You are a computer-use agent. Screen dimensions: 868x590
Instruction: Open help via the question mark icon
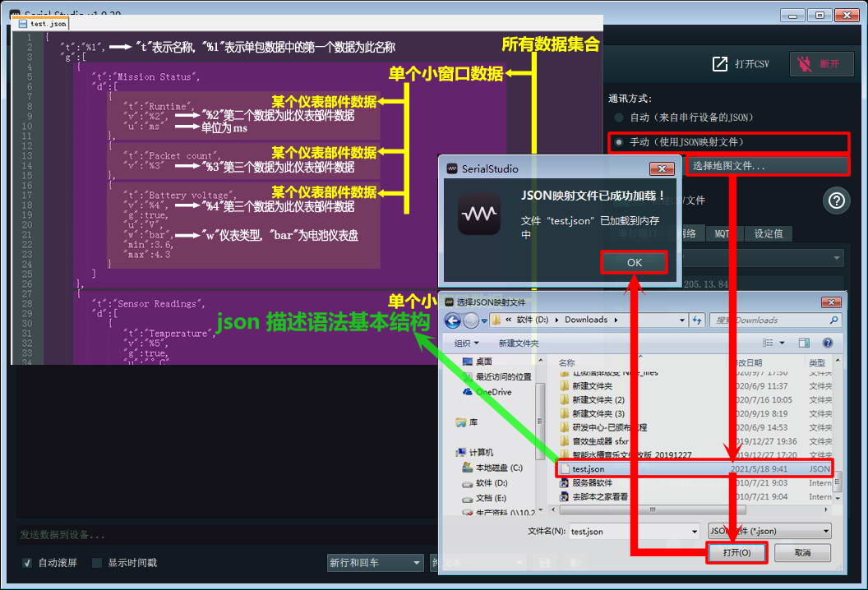837,201
